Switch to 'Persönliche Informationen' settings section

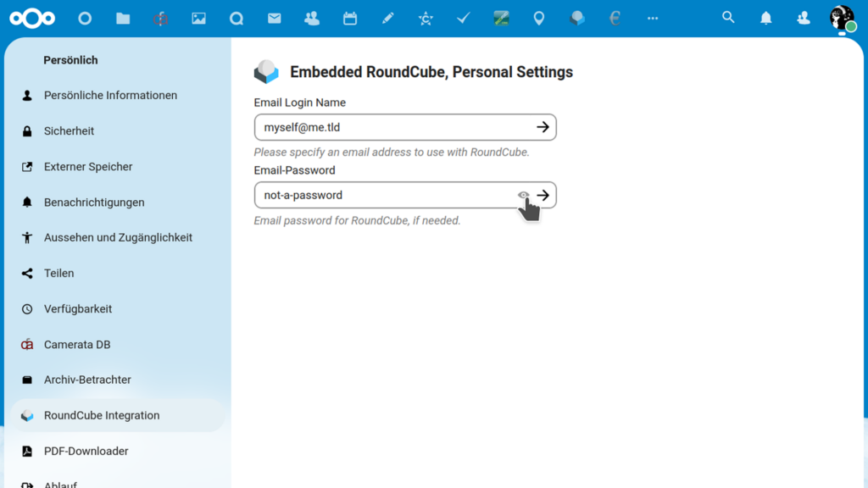pos(110,95)
